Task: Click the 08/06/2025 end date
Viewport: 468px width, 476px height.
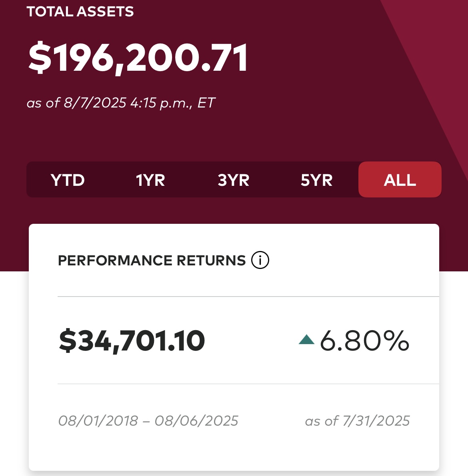Action: click(x=196, y=421)
